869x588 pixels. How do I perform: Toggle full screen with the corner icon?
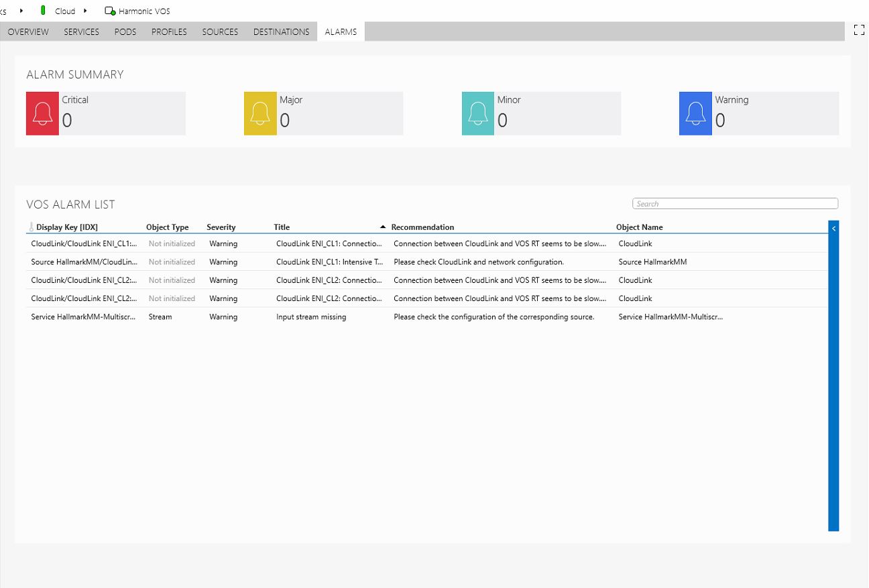(859, 30)
